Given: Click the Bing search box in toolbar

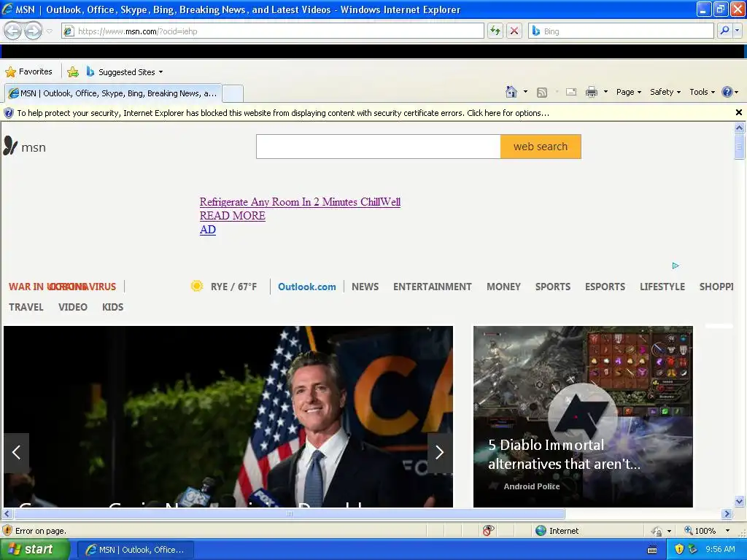Looking at the screenshot, I should pos(622,31).
